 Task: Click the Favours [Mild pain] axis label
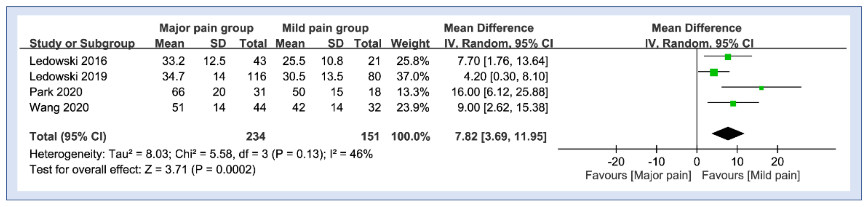(750, 175)
